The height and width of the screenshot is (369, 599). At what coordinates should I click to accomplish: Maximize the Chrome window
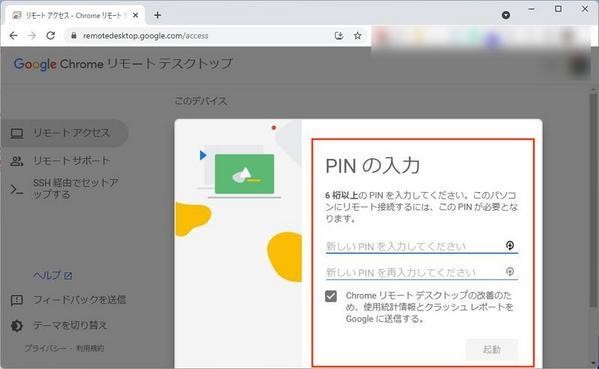(558, 9)
